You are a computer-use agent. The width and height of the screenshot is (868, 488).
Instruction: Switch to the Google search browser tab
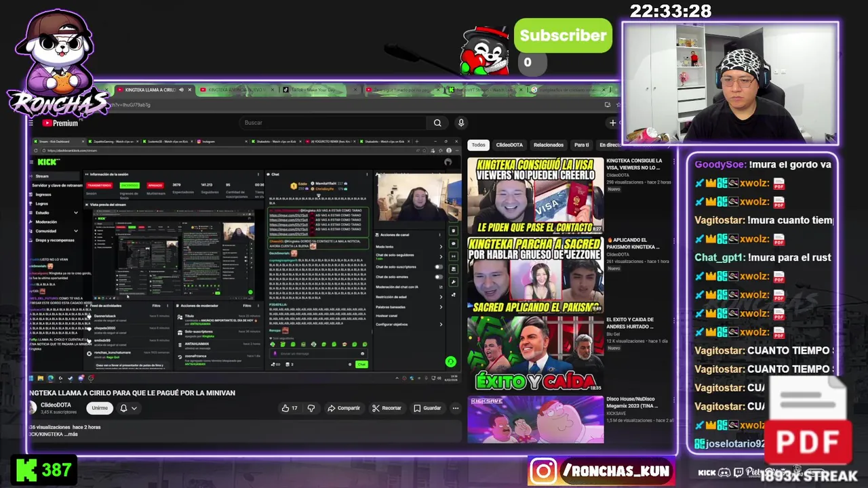tap(568, 89)
